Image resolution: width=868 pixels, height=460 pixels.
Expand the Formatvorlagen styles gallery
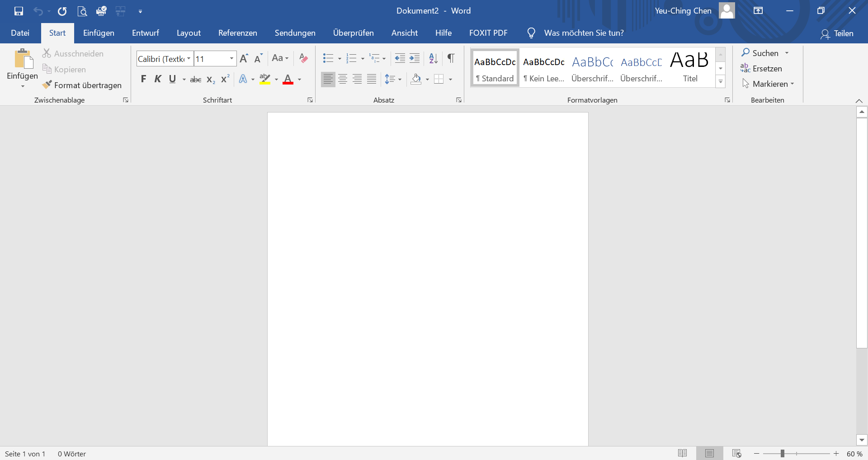721,82
